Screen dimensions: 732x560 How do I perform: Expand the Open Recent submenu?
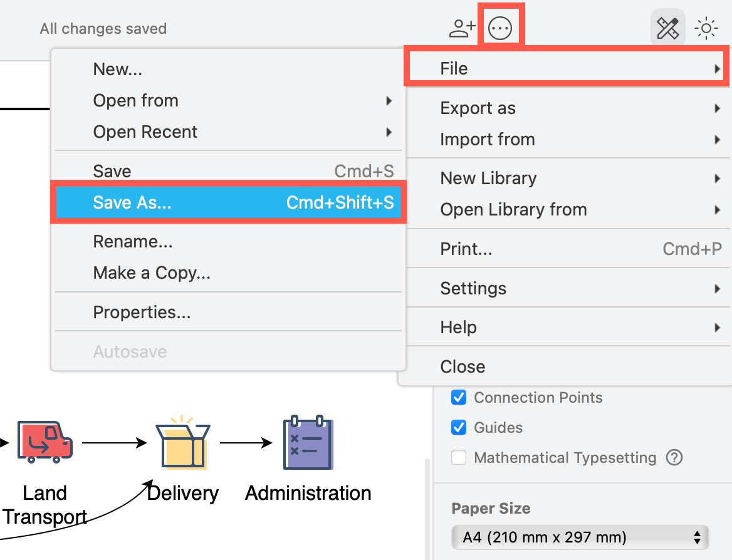click(x=145, y=132)
